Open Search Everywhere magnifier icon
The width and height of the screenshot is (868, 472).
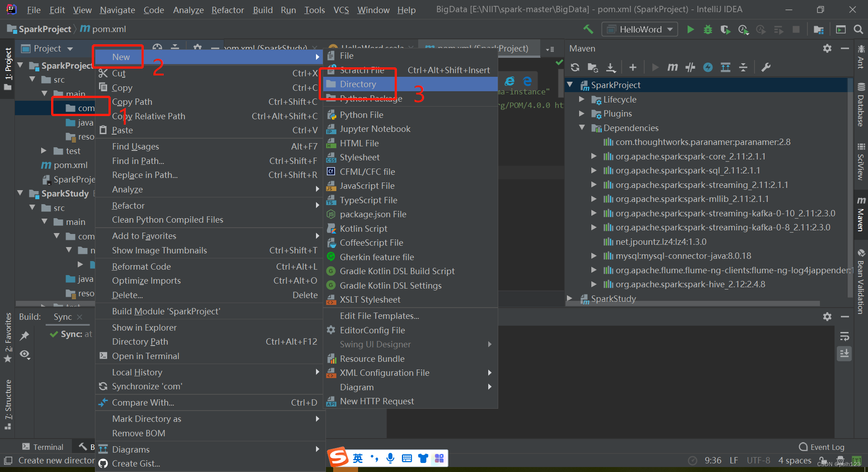pyautogui.click(x=858, y=29)
